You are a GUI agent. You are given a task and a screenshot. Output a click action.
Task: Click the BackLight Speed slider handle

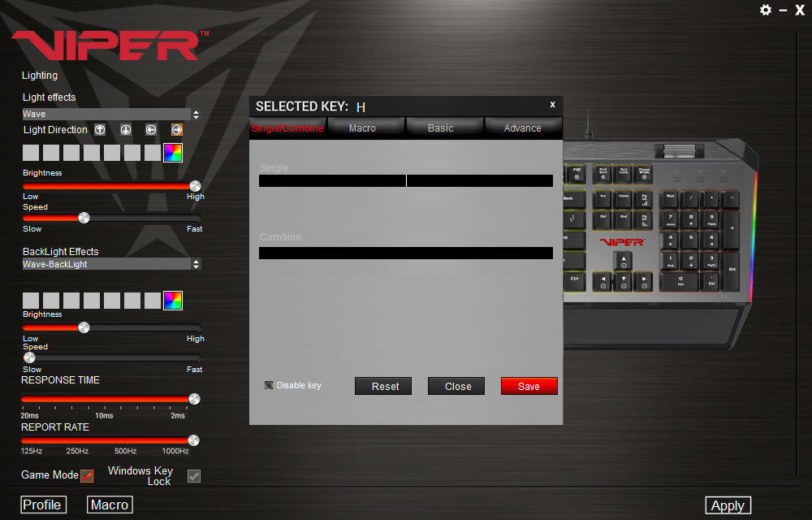pos(29,357)
